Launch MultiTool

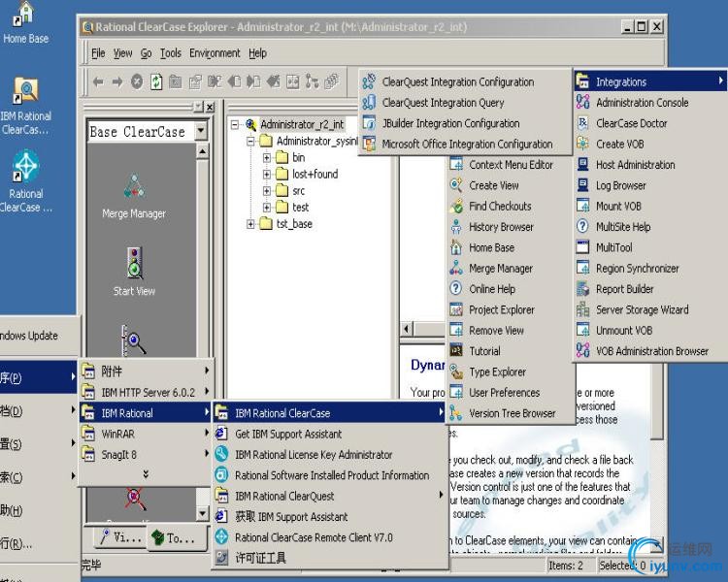click(650, 248)
